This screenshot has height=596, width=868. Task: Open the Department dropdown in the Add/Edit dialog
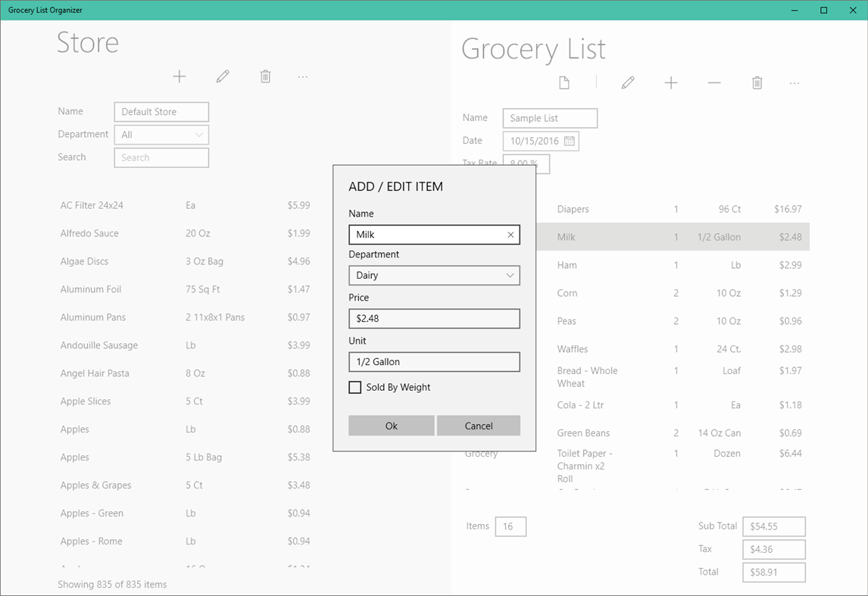(510, 275)
